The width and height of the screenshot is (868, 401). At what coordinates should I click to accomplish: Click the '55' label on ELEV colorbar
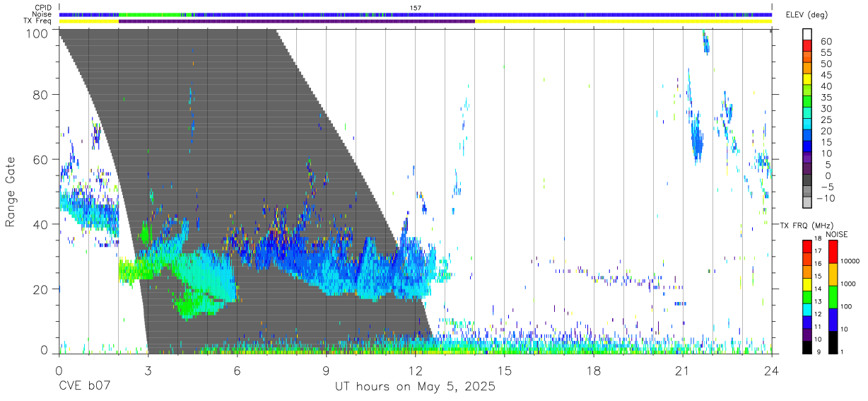826,52
